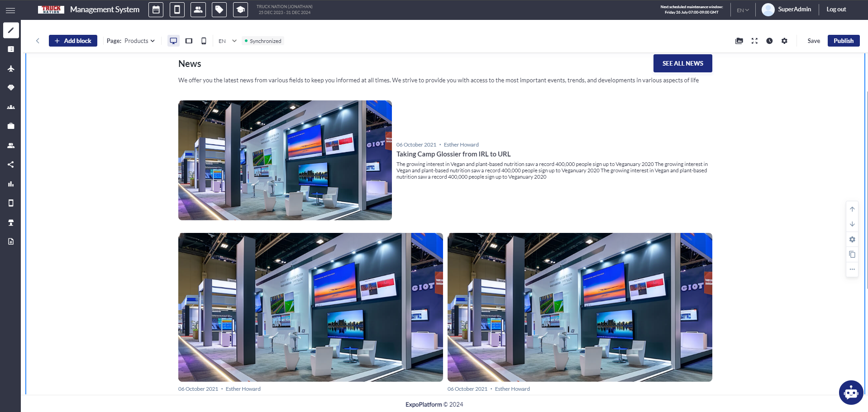
Task: Open the SuperAdmin user profile
Action: coord(787,9)
